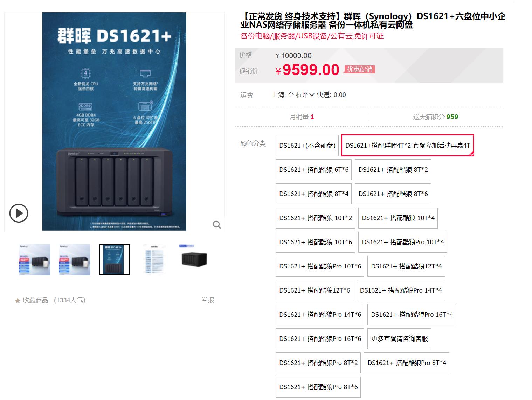Select the specification sheet thumbnail

pos(154,260)
